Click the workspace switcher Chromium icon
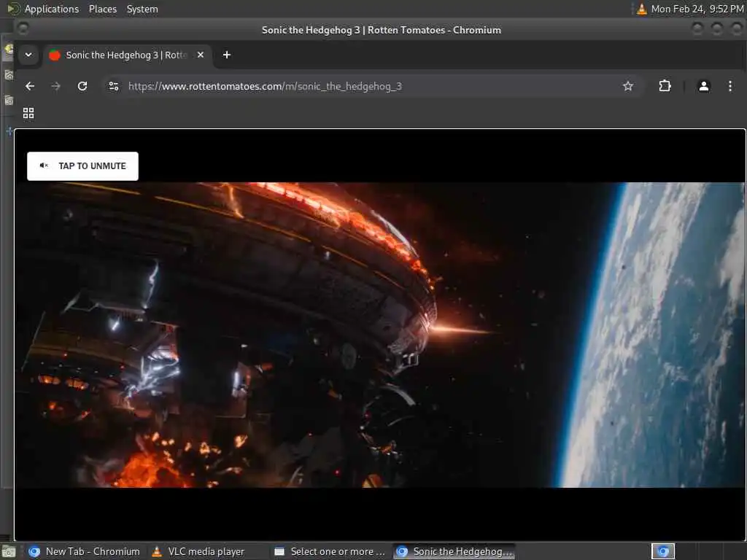The height and width of the screenshot is (560, 747). click(662, 551)
